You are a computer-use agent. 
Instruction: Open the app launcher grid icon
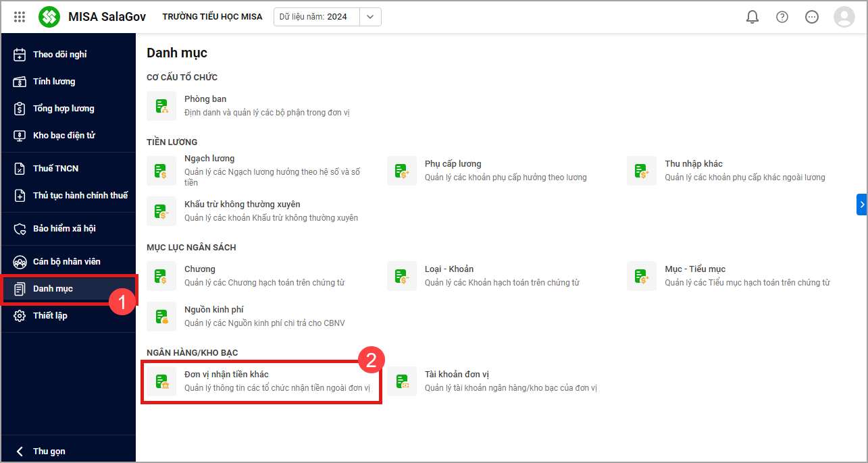point(20,17)
